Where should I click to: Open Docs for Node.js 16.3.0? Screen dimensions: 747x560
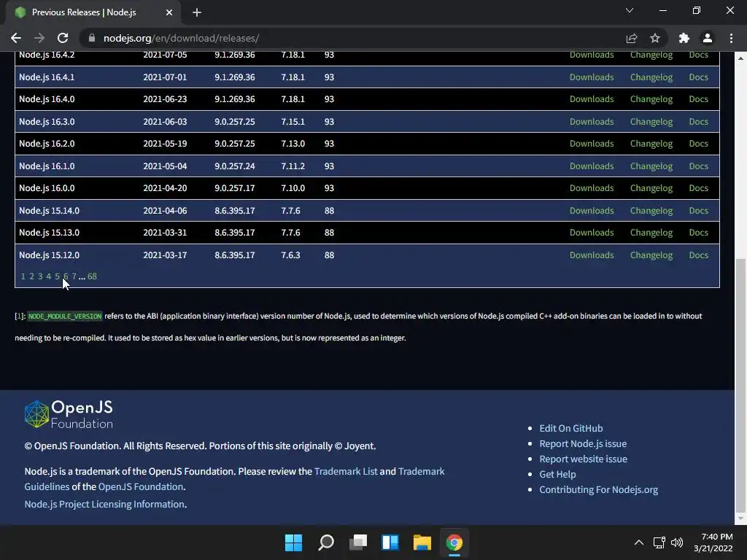pyautogui.click(x=698, y=122)
